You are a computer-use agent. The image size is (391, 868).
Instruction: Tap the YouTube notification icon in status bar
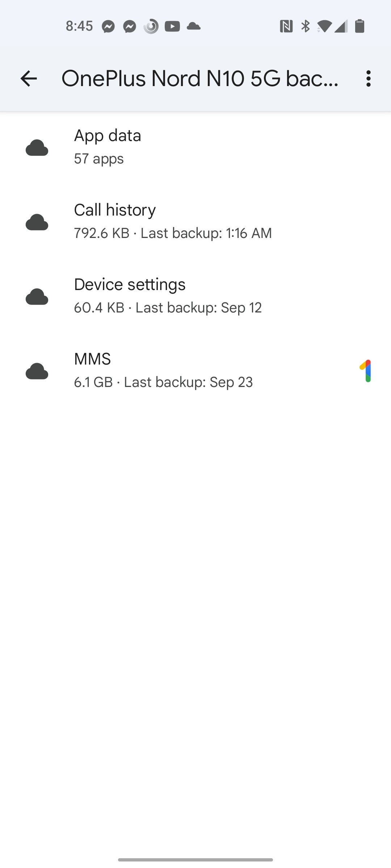[x=172, y=26]
